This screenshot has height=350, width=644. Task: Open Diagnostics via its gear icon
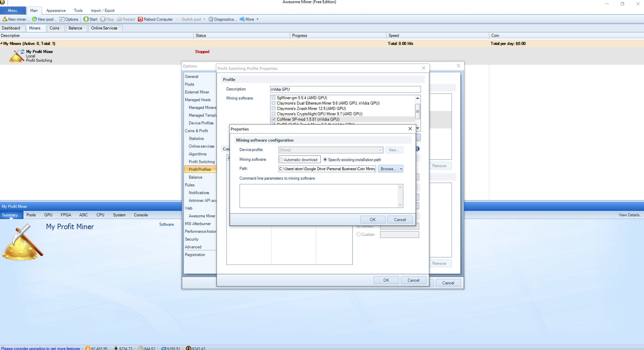click(x=211, y=19)
